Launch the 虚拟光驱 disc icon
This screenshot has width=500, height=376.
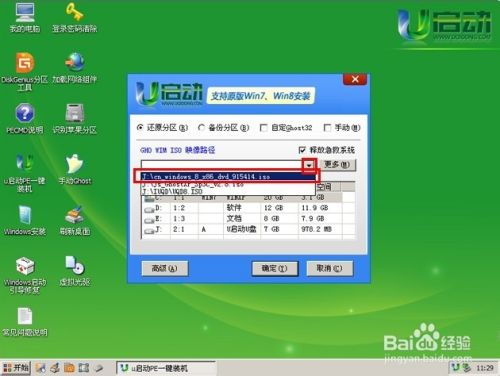(74, 271)
